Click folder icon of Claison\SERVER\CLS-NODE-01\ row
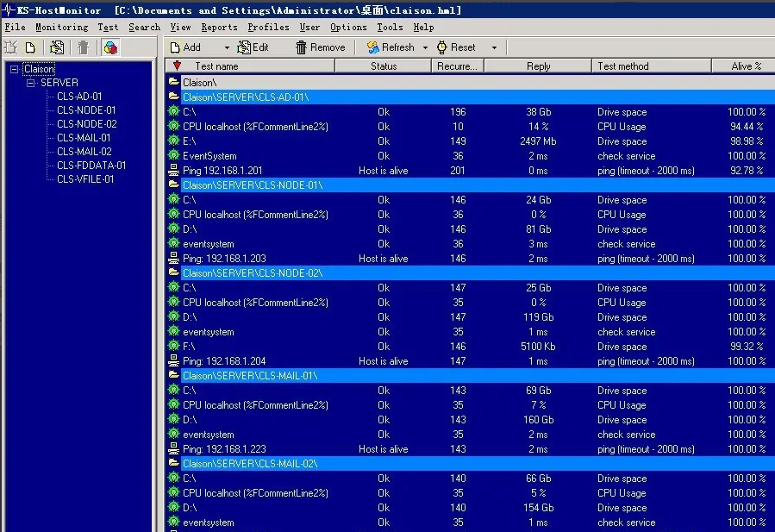The image size is (775, 532). click(x=173, y=185)
